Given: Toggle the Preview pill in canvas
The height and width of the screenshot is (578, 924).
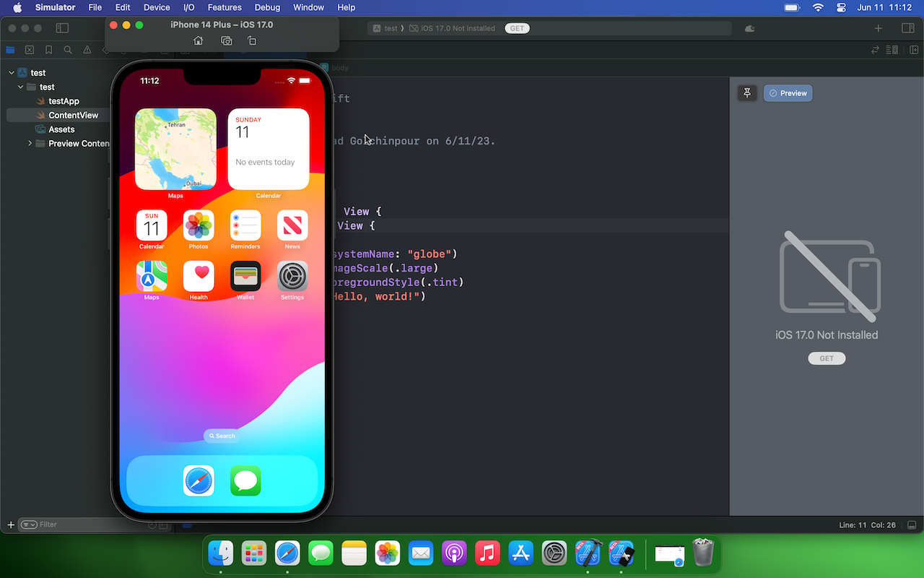Looking at the screenshot, I should point(788,92).
